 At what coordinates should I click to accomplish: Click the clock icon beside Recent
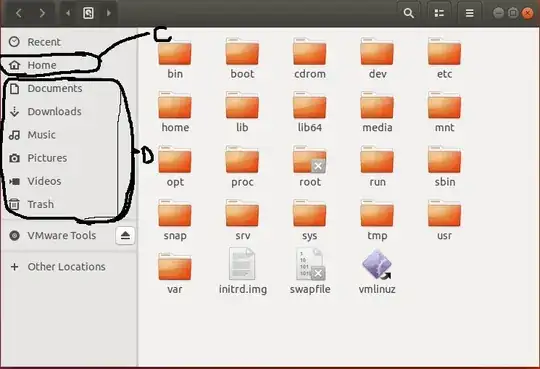pos(14,42)
